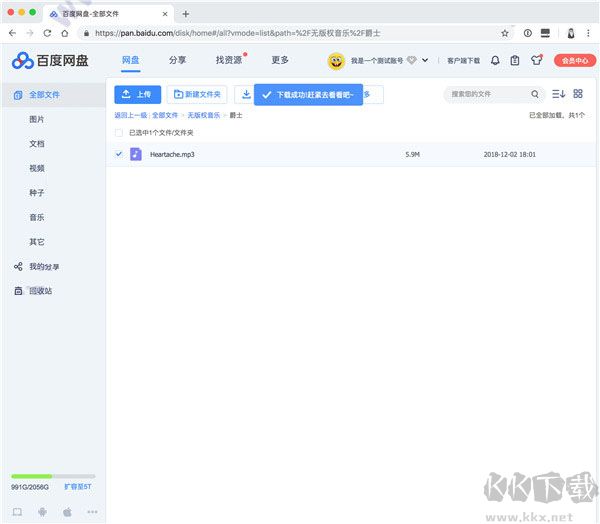Click the storage usage progress bar
The width and height of the screenshot is (600, 524).
[53, 476]
